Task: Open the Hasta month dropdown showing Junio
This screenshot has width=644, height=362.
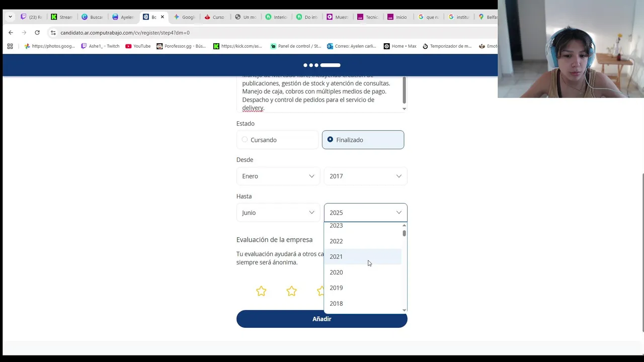Action: click(x=278, y=213)
